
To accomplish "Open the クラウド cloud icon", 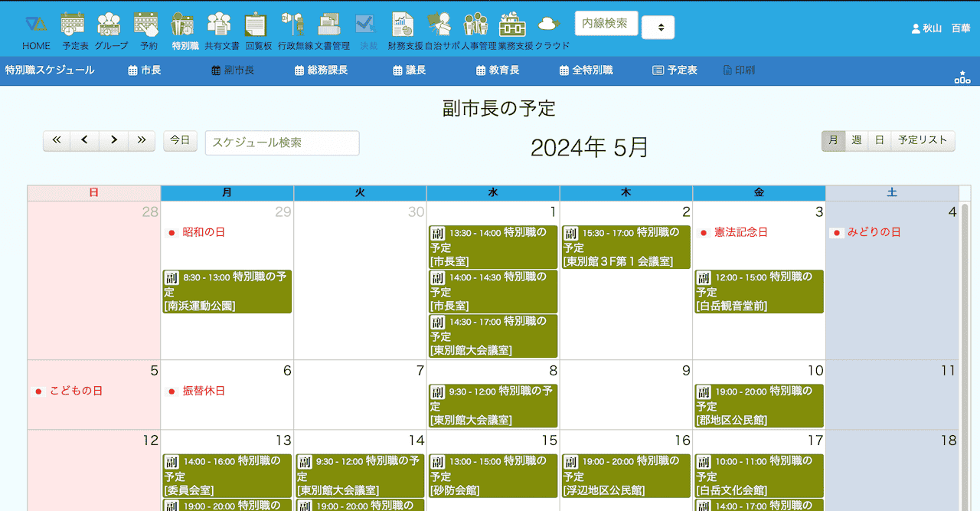I will click(551, 31).
